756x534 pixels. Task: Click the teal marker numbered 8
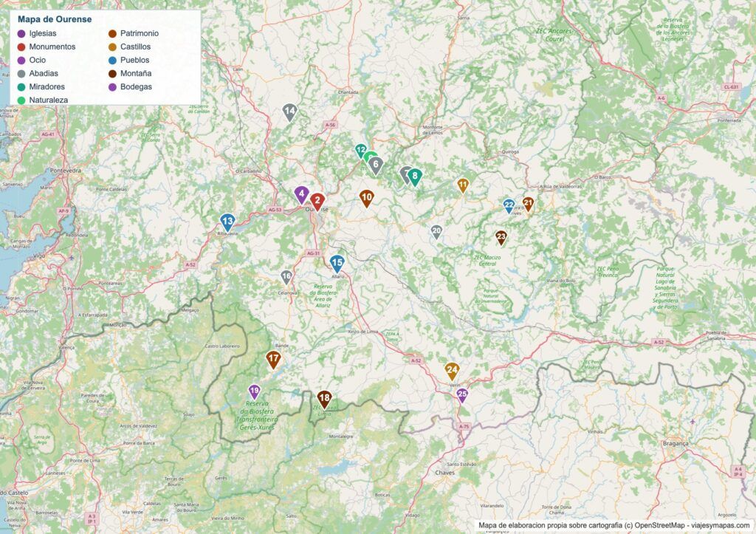(415, 177)
